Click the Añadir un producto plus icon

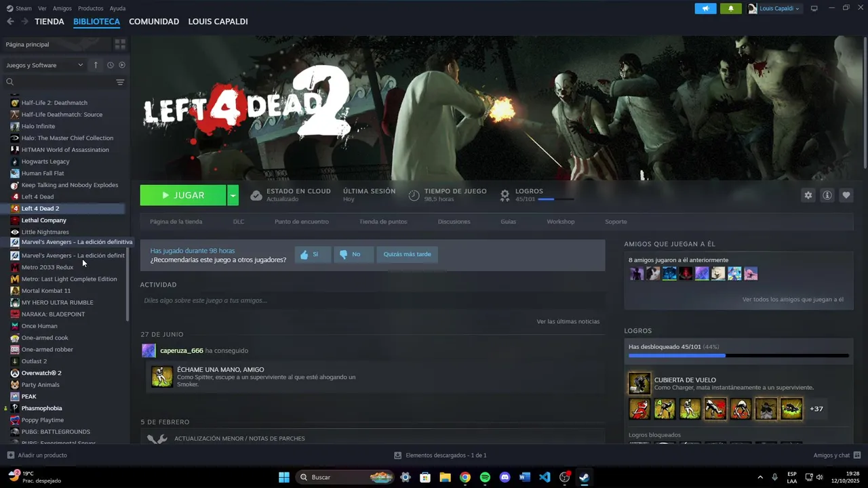(10, 455)
